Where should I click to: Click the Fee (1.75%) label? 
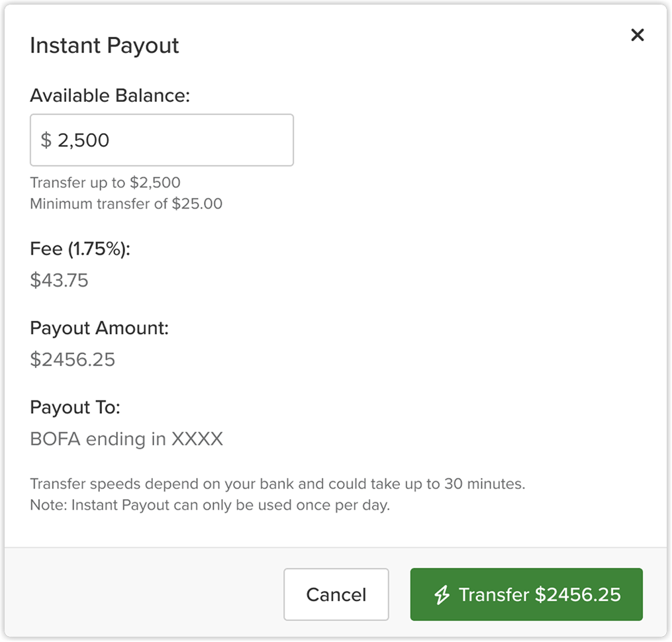pyautogui.click(x=80, y=250)
